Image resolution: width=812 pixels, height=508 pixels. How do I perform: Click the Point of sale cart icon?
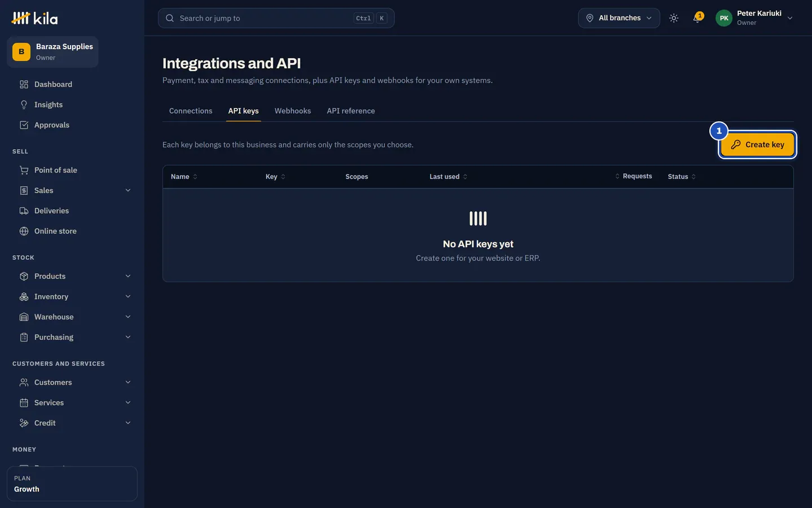click(x=24, y=170)
